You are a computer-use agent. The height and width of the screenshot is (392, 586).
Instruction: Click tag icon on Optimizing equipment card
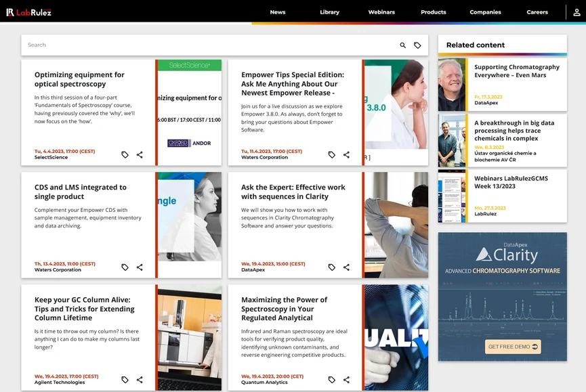point(125,154)
